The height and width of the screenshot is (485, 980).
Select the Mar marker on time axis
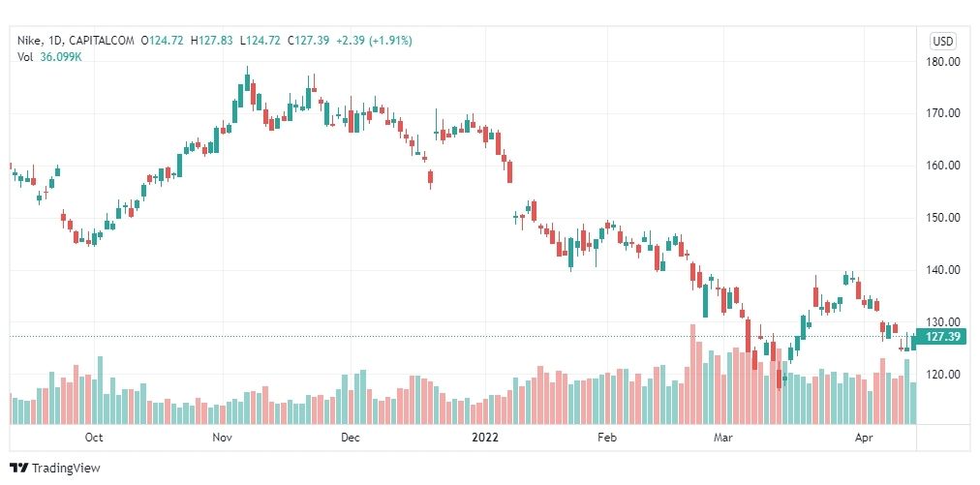tap(723, 438)
